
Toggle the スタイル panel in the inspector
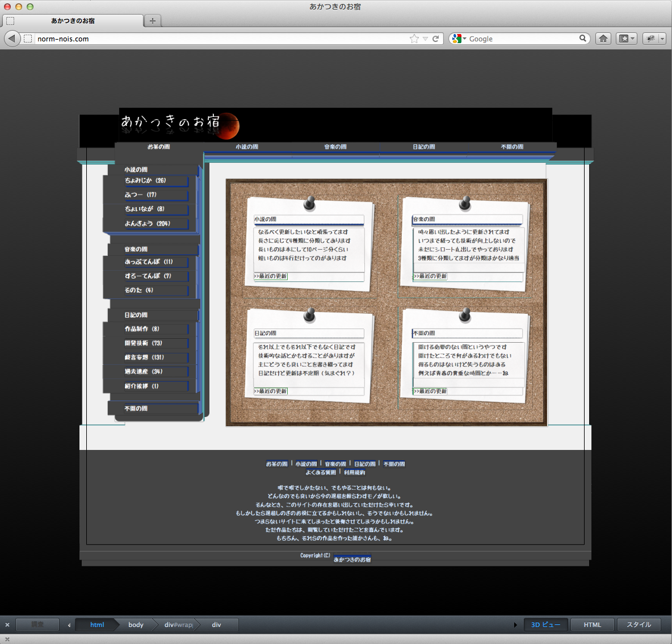tap(639, 625)
